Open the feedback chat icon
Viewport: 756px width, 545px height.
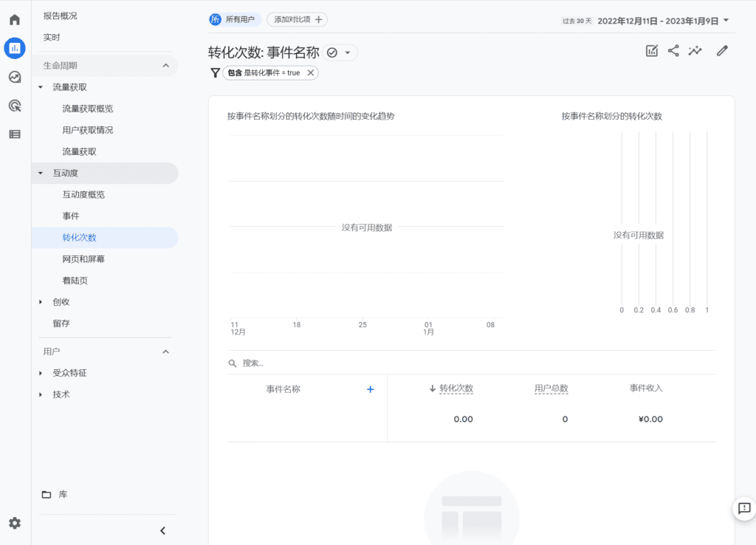pyautogui.click(x=744, y=508)
